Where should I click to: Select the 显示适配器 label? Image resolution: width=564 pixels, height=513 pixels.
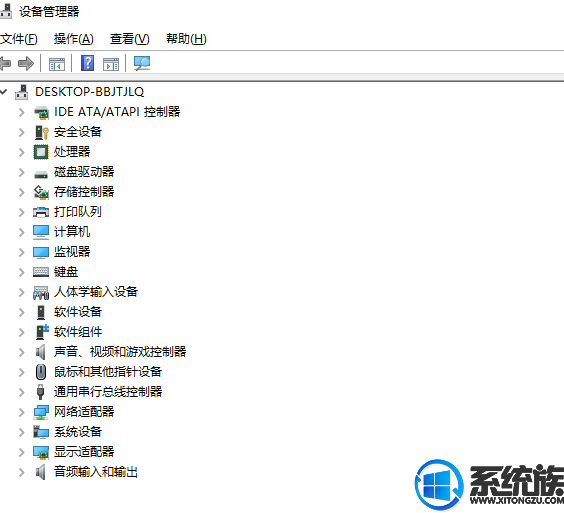[x=84, y=451]
